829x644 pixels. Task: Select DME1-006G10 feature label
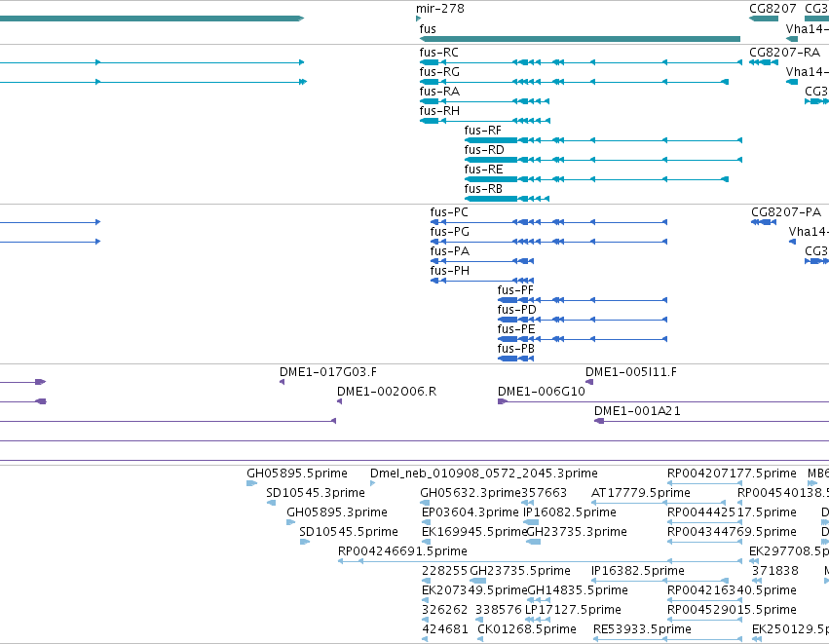click(542, 392)
